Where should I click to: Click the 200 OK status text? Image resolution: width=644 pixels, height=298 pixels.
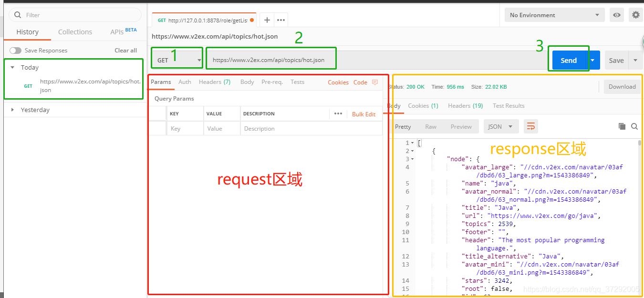tap(415, 87)
